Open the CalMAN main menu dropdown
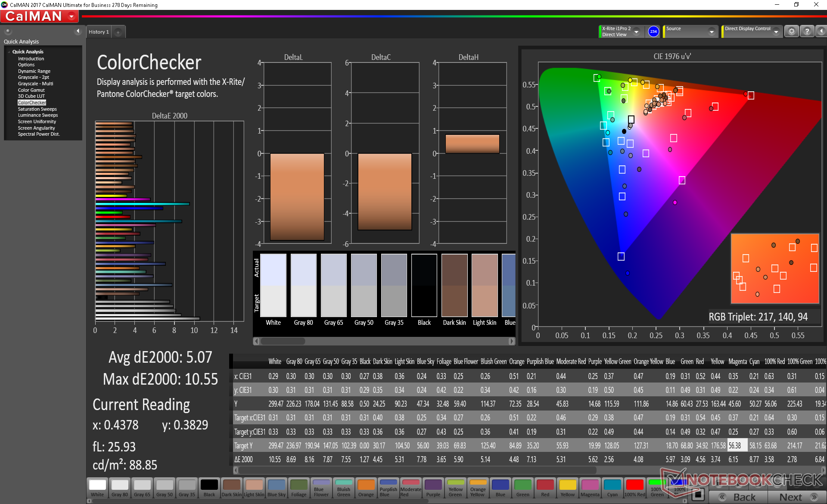This screenshot has width=827, height=504. click(72, 17)
